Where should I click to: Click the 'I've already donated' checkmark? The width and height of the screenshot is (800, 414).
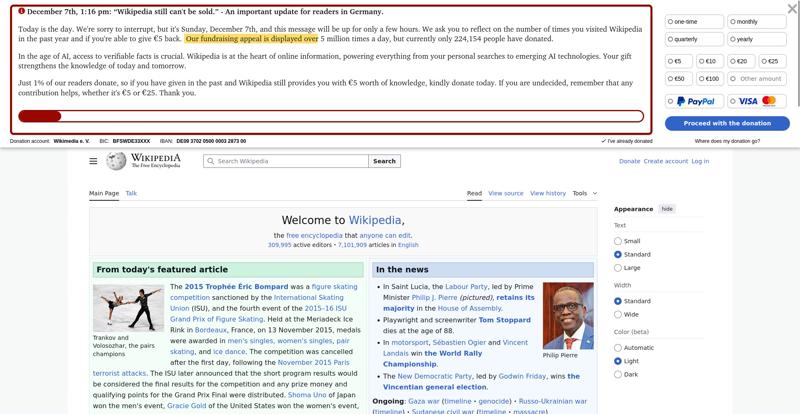point(603,141)
